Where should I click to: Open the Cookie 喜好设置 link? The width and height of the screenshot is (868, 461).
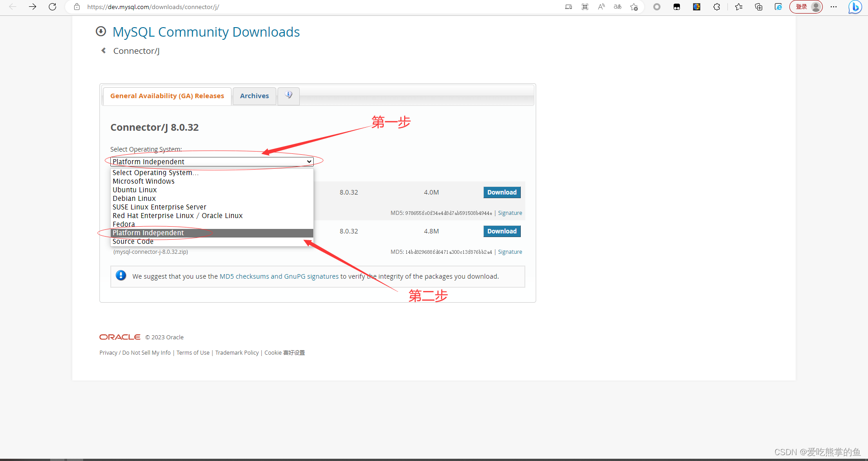coord(285,353)
